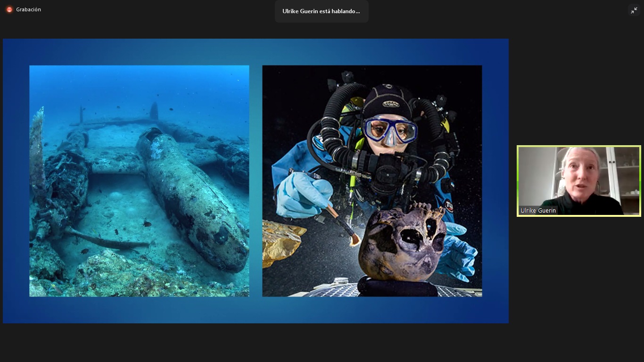
Task: Click the Ulrike Guerin speaker video thumbnail
Action: click(579, 181)
